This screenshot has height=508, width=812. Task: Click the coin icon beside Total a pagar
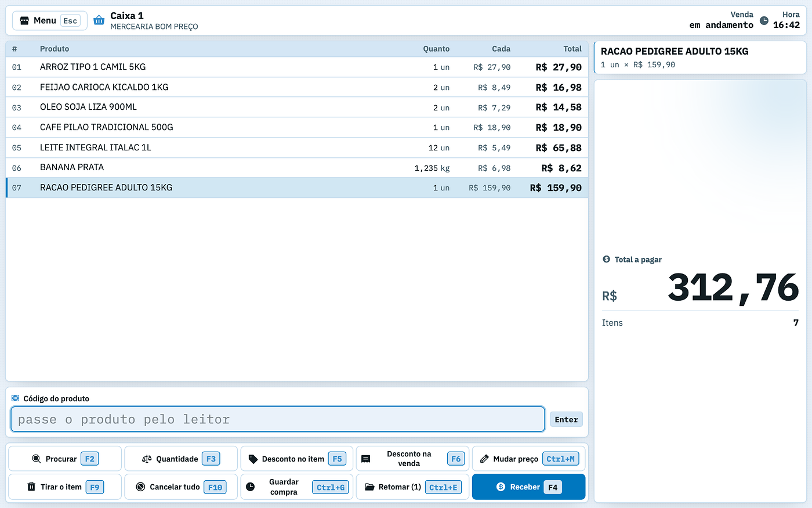click(607, 259)
